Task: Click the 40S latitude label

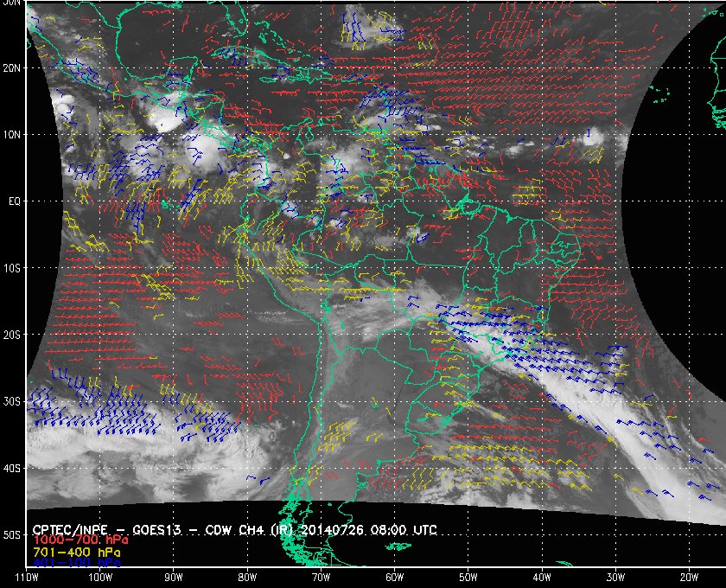Action: 12,469
